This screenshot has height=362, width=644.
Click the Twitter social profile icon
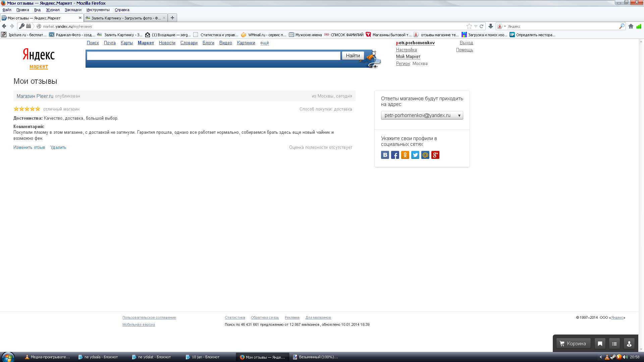pos(415,155)
